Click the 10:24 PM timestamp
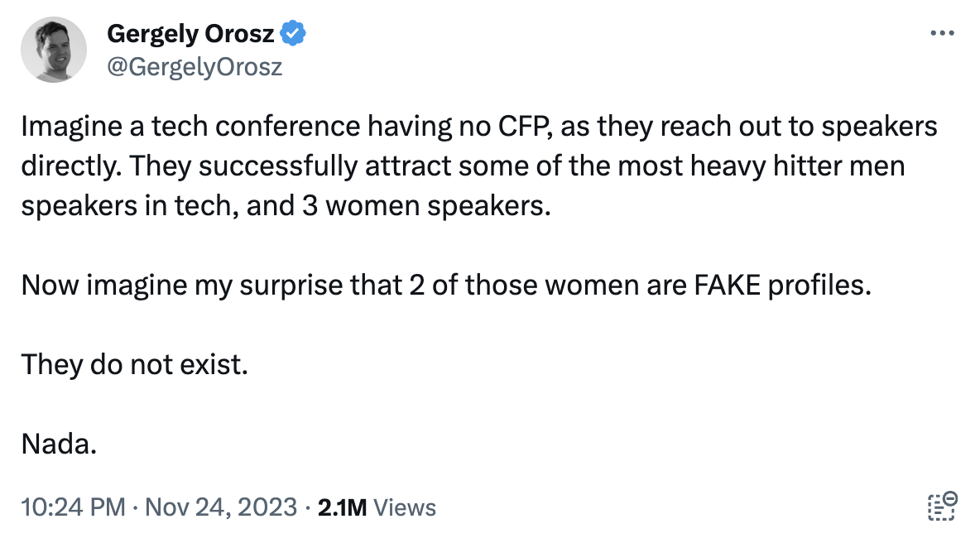Image resolution: width=980 pixels, height=543 pixels. click(x=73, y=507)
